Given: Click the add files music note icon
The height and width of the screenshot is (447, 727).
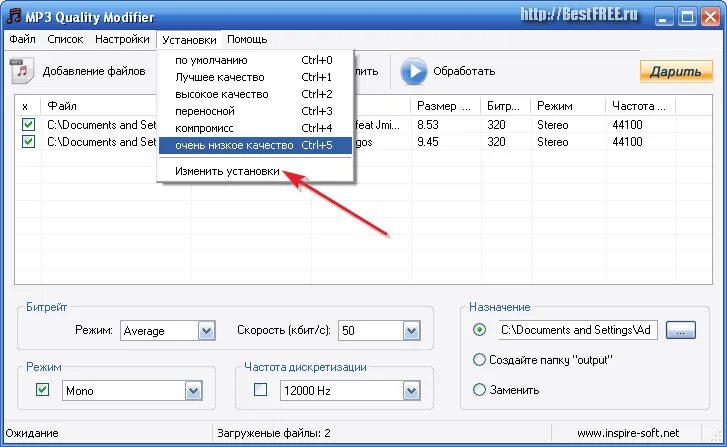Looking at the screenshot, I should tap(22, 70).
